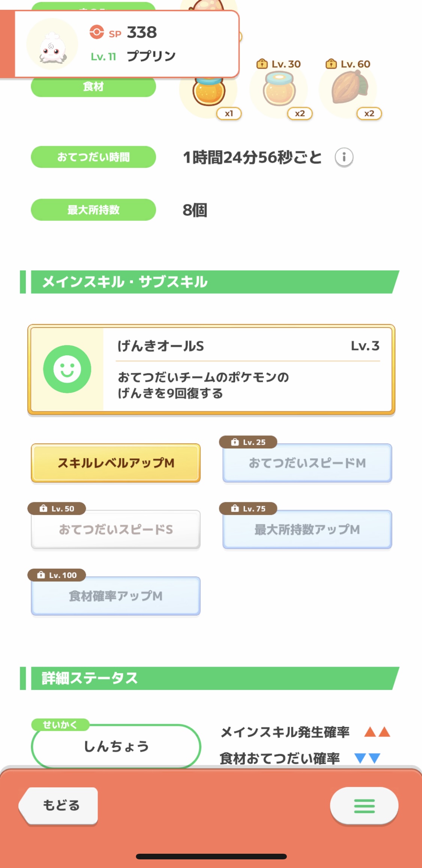The width and height of the screenshot is (422, 868).
Task: Tap the Igglybuff portrait in the header
Action: 52,45
